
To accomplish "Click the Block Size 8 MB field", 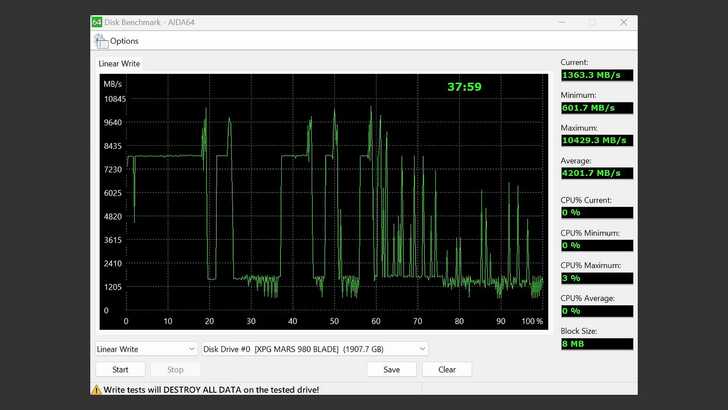I will coord(596,344).
